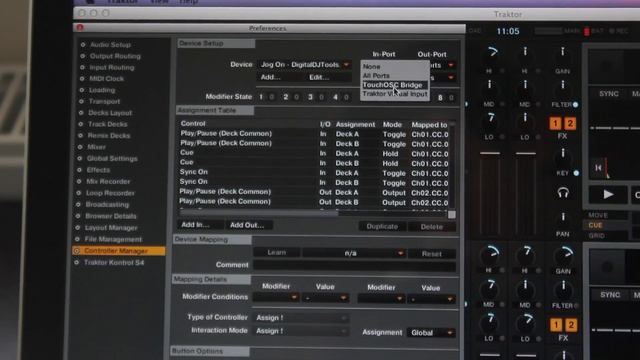This screenshot has width=640, height=360.
Task: Go to the MIDI Clock preferences page
Action: [107, 78]
